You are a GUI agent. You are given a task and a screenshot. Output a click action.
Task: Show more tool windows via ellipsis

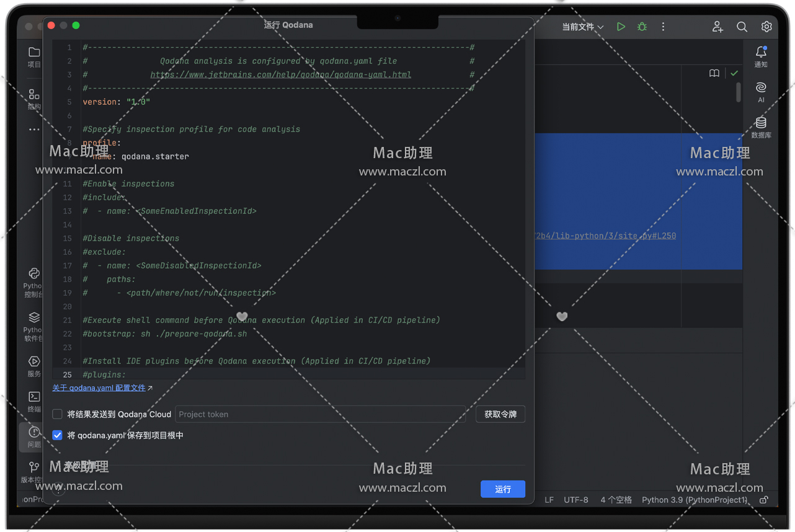click(x=34, y=130)
